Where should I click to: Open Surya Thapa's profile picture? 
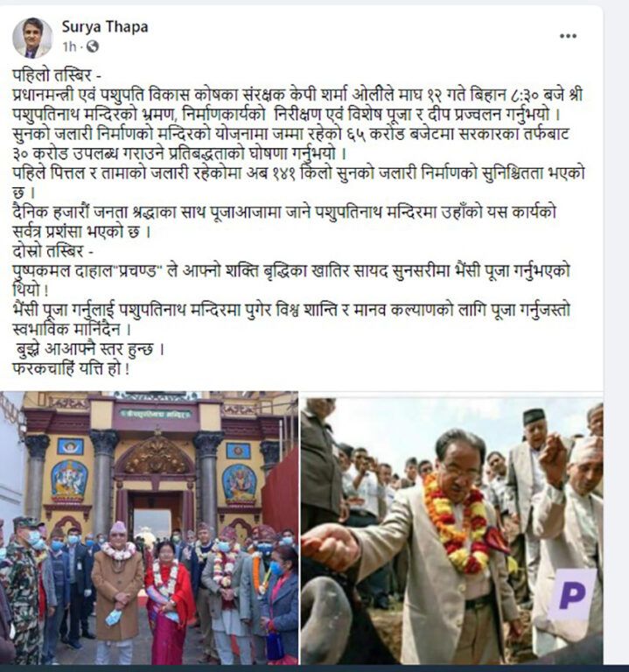[32, 38]
